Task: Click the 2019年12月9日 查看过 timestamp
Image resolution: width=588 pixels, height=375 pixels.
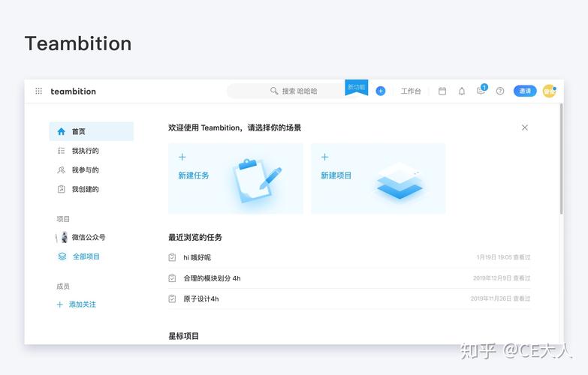Action: 502,278
